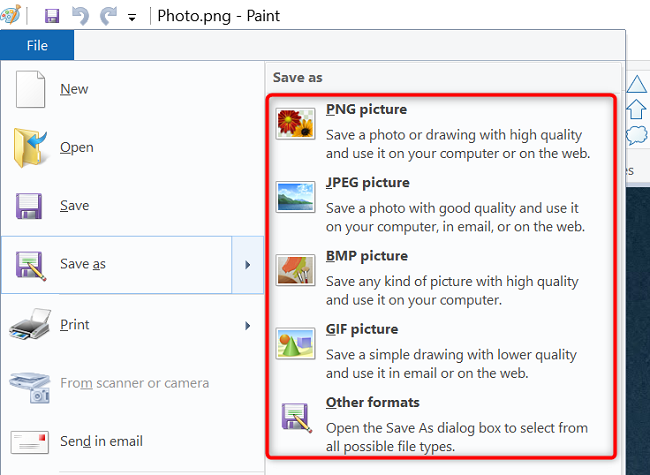Click the Paint application icon

(x=14, y=15)
